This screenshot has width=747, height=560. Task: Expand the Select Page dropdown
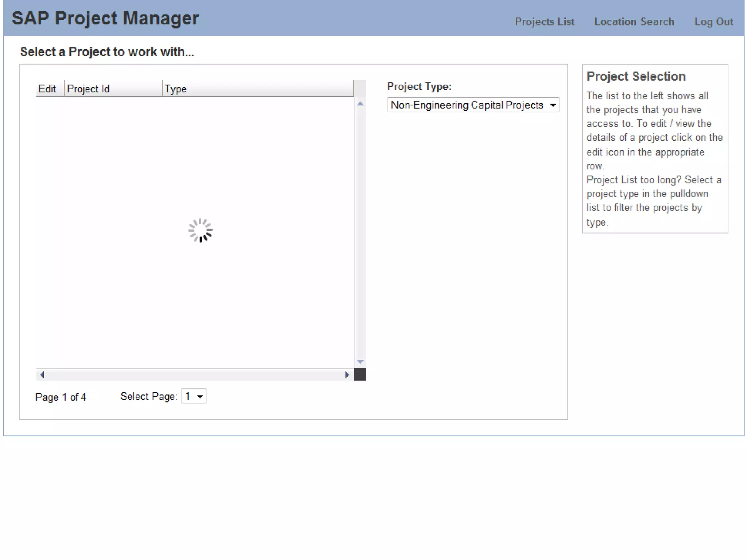tap(194, 396)
